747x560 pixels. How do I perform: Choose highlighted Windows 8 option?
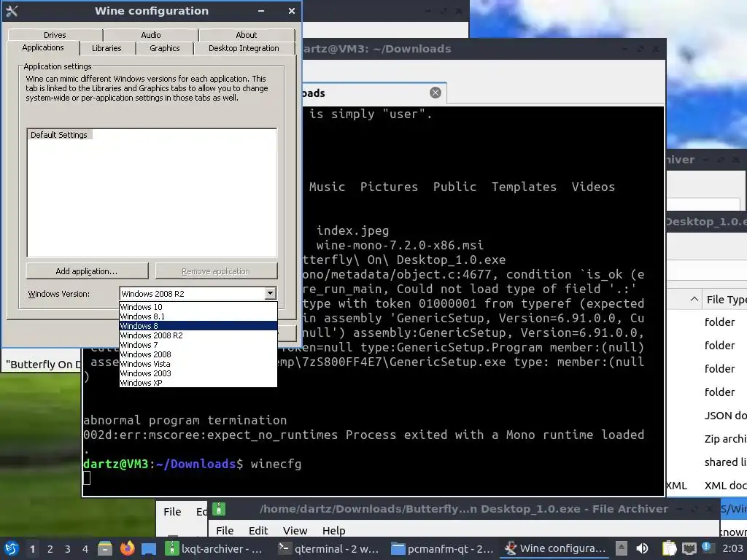pos(198,326)
